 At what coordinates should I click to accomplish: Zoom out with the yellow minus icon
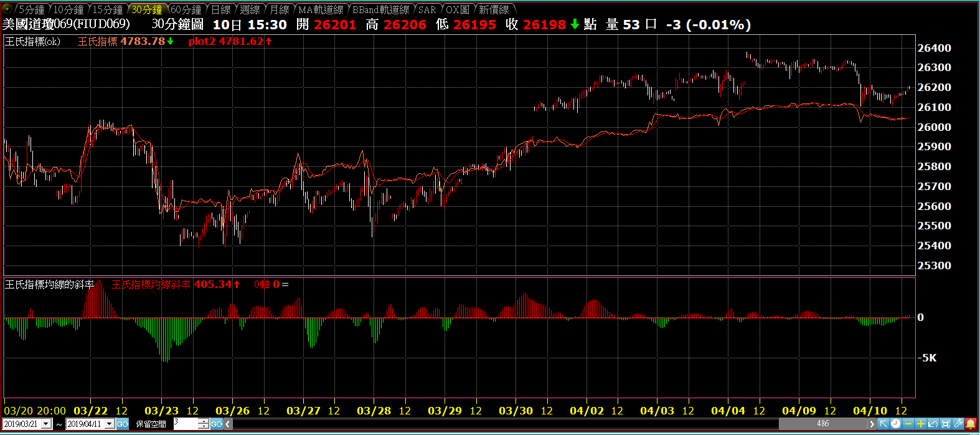pyautogui.click(x=908, y=424)
